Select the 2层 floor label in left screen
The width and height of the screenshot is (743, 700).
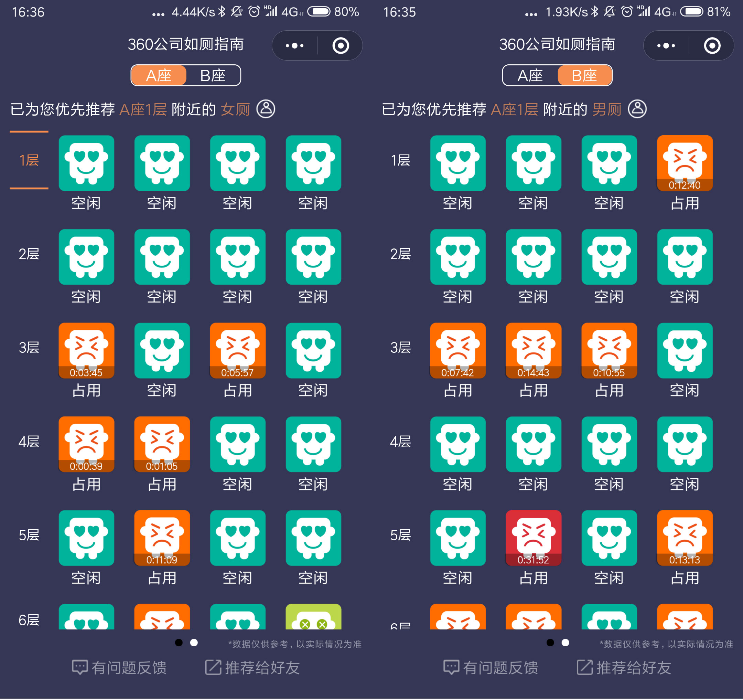(29, 254)
